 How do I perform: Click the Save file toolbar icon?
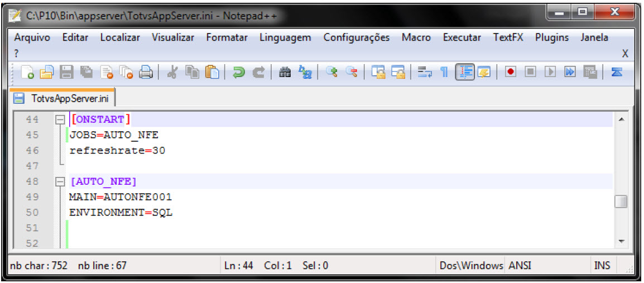(66, 71)
